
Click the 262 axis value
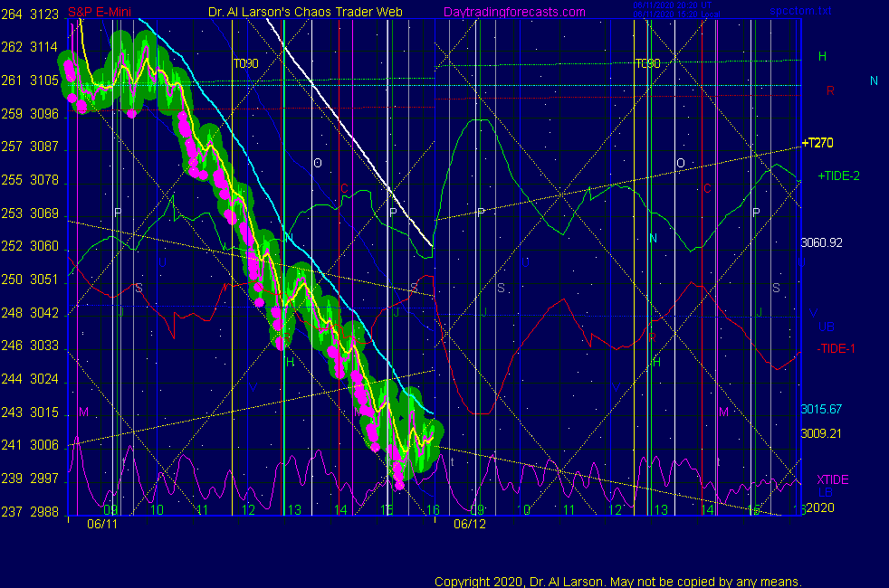[x=12, y=47]
